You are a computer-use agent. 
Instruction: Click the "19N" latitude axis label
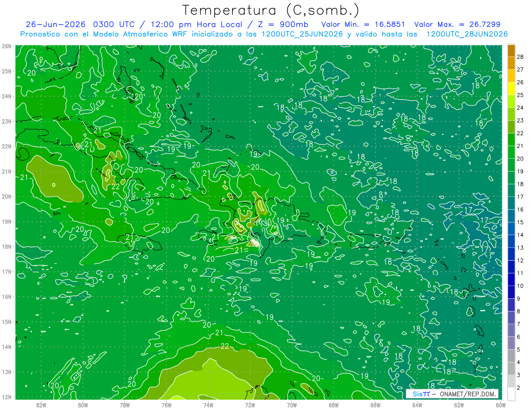(x=6, y=222)
